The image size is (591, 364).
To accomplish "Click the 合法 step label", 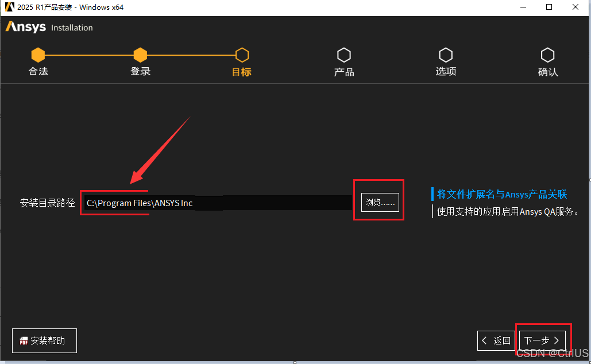I will coord(38,71).
